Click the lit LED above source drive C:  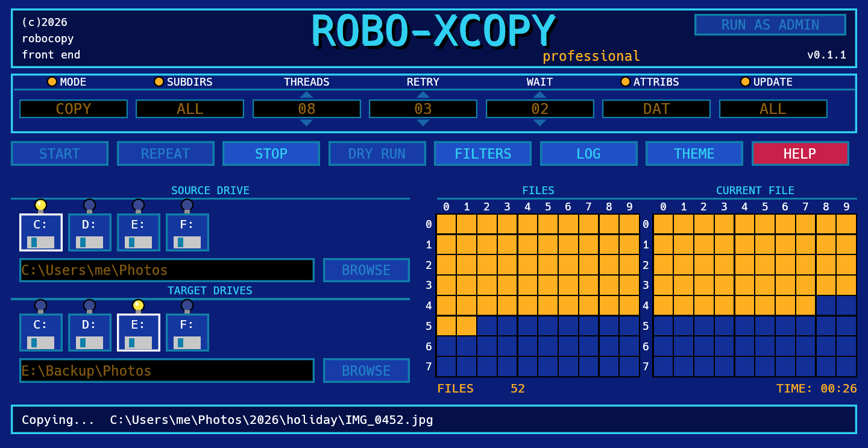click(x=41, y=205)
